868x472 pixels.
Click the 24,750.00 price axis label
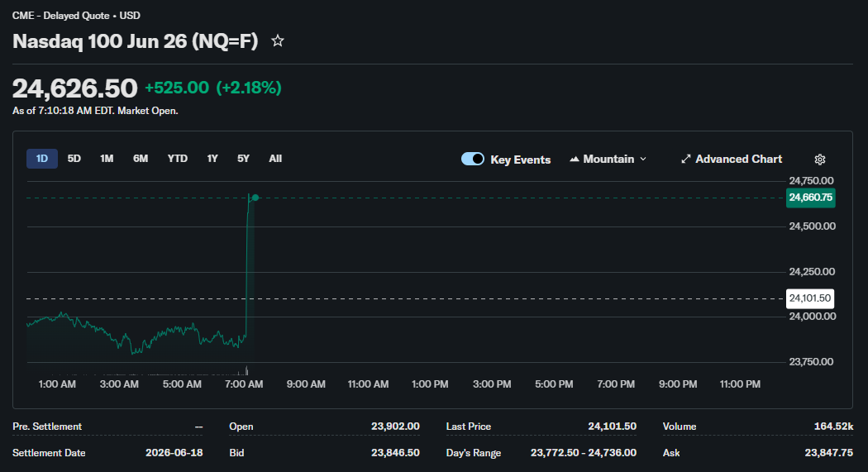pos(811,181)
